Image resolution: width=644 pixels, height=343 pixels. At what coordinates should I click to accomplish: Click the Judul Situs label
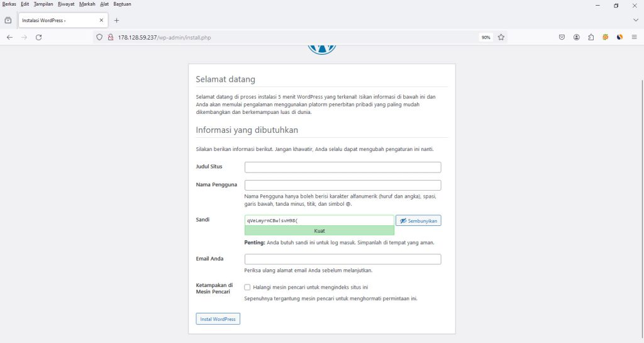point(209,166)
